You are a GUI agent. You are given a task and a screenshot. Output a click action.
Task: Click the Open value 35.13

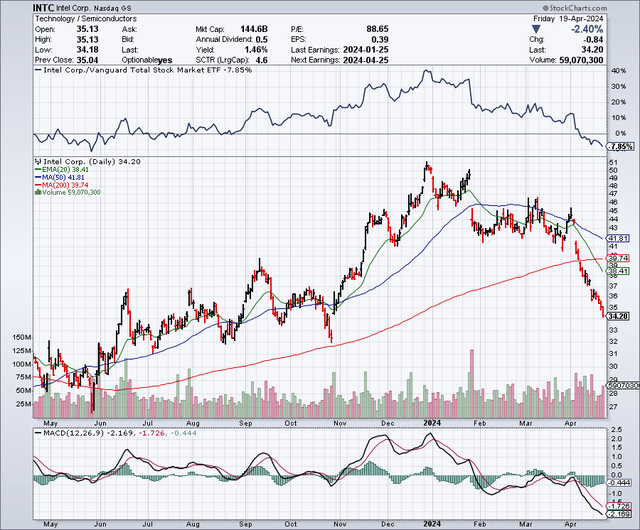(87, 29)
